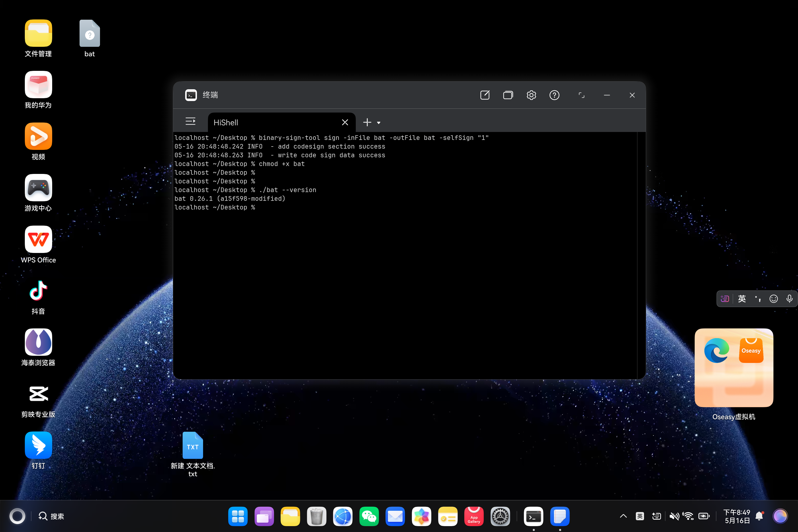Screen dimensions: 798x532
Task: Click the current prompt line in terminal
Action: pyautogui.click(x=215, y=207)
